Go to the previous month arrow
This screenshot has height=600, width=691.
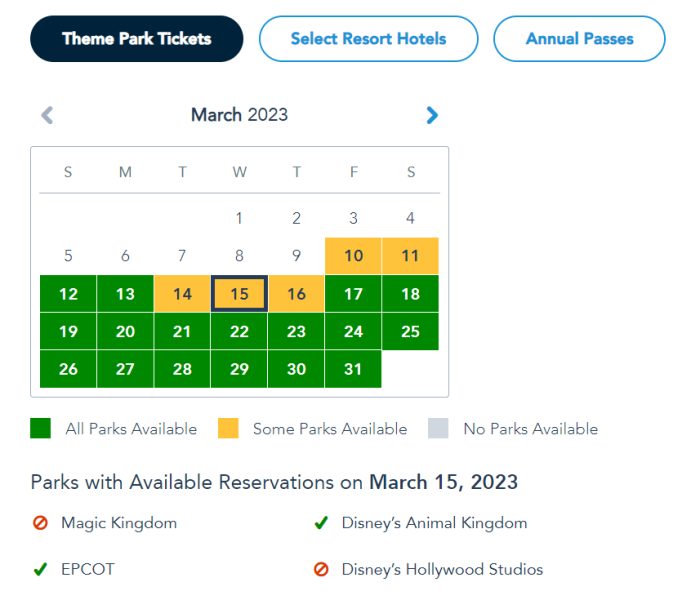coord(47,115)
